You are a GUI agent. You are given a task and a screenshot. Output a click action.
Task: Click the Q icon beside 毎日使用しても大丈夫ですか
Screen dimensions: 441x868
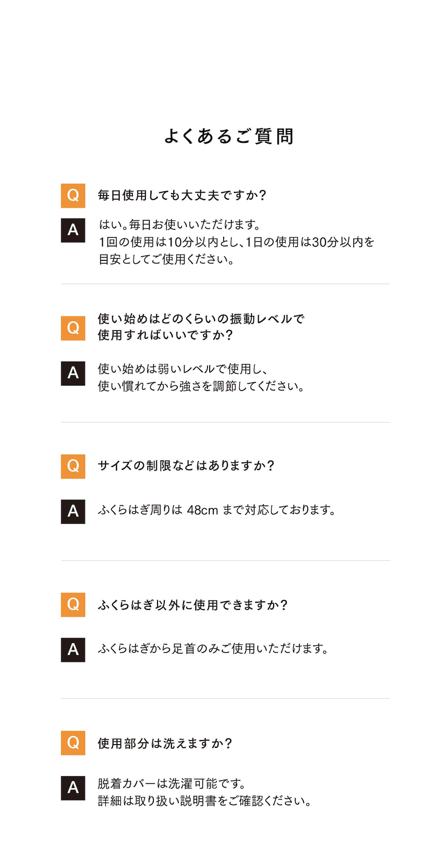73,195
